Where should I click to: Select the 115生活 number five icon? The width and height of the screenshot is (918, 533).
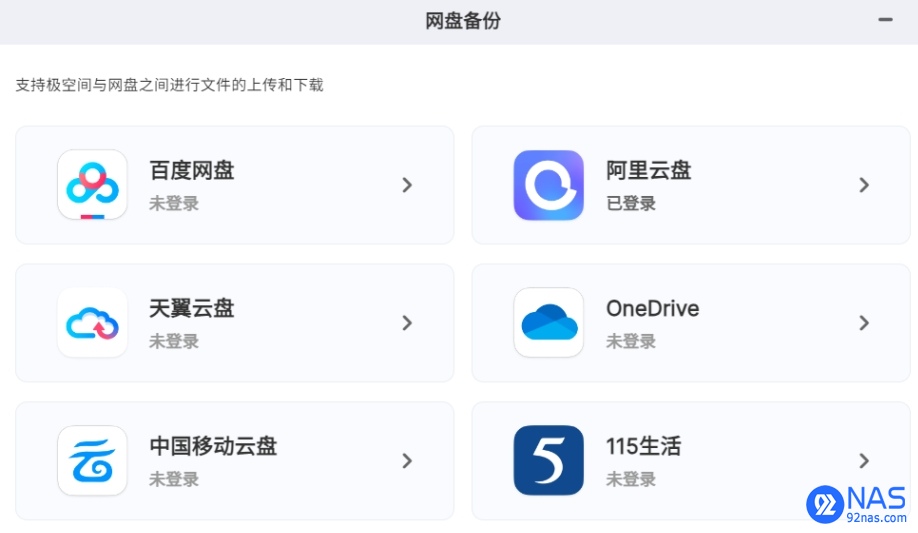[x=549, y=460]
